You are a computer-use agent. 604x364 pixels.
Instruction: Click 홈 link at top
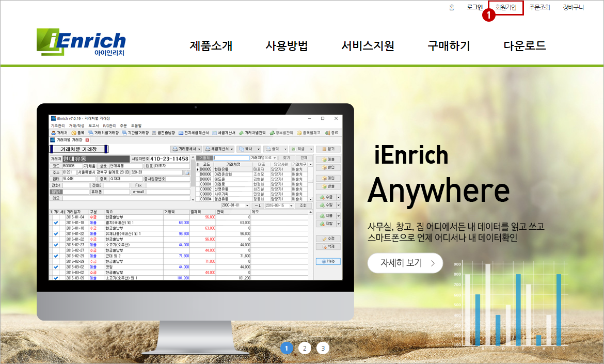[x=452, y=7]
